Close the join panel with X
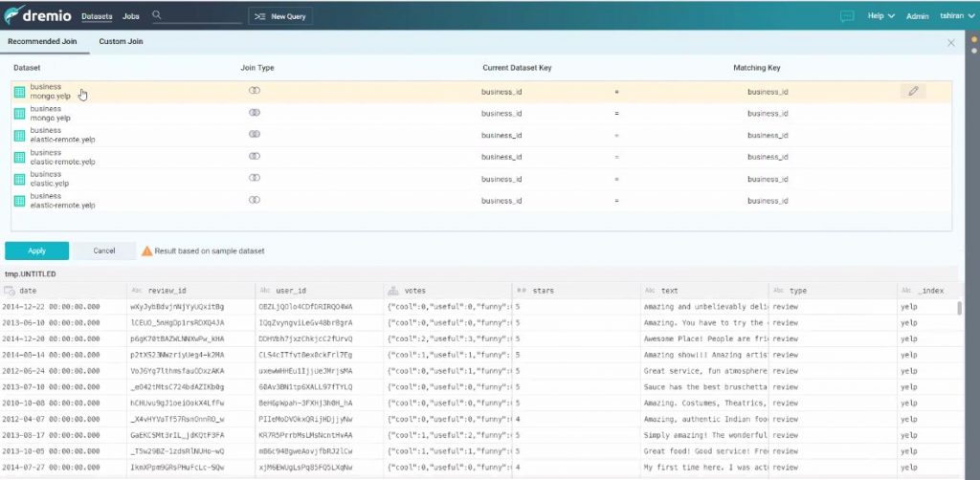Viewport: 980px width, 480px height. point(950,43)
